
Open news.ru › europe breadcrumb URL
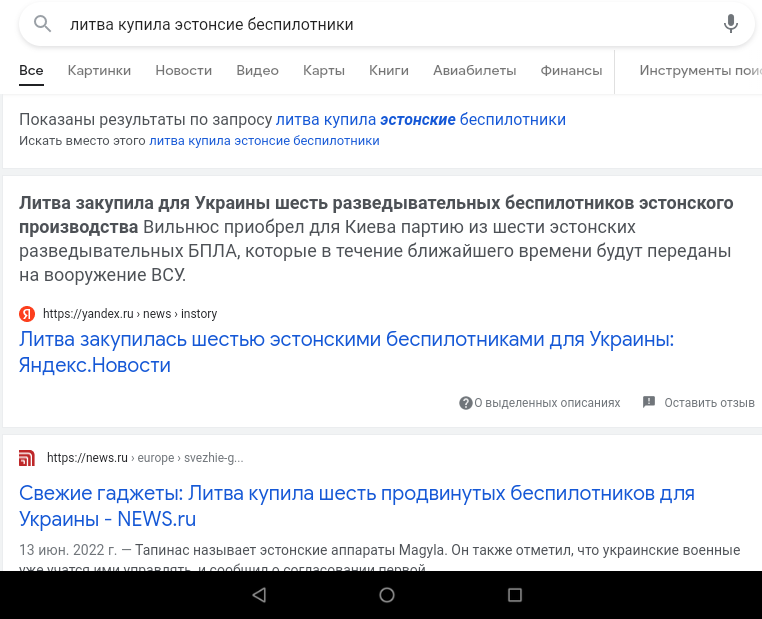click(x=145, y=458)
